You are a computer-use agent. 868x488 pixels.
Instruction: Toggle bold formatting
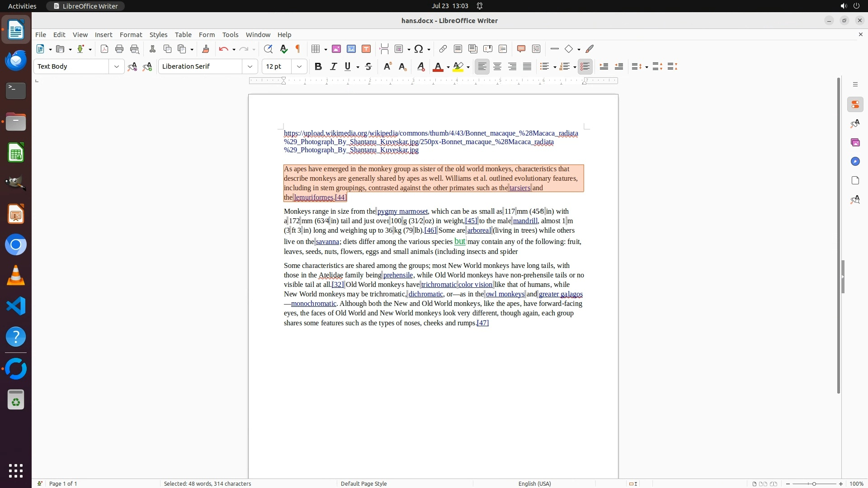pos(318,67)
